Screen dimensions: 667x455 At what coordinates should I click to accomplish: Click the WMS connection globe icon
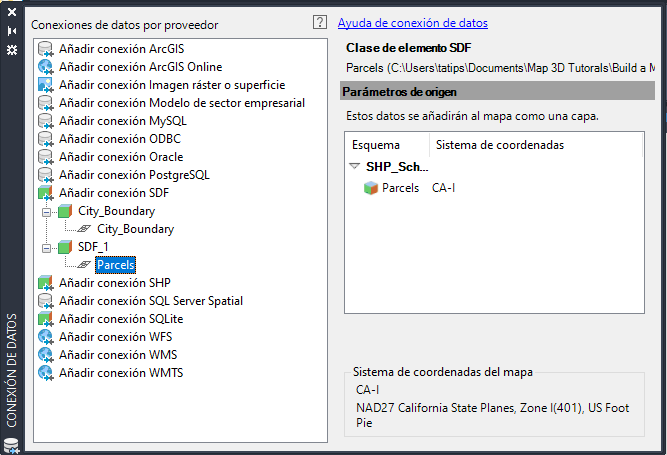click(45, 355)
